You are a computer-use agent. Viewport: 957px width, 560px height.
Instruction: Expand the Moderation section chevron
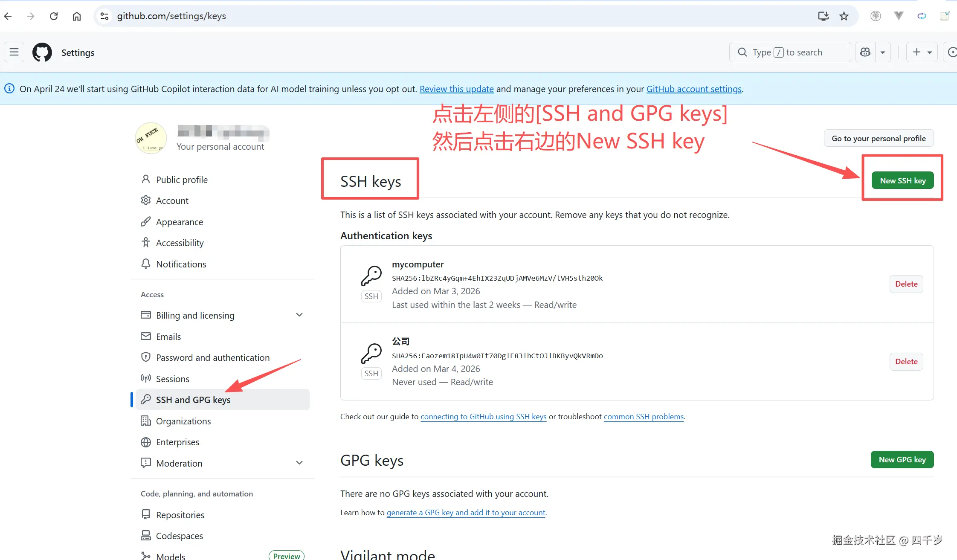tap(299, 462)
